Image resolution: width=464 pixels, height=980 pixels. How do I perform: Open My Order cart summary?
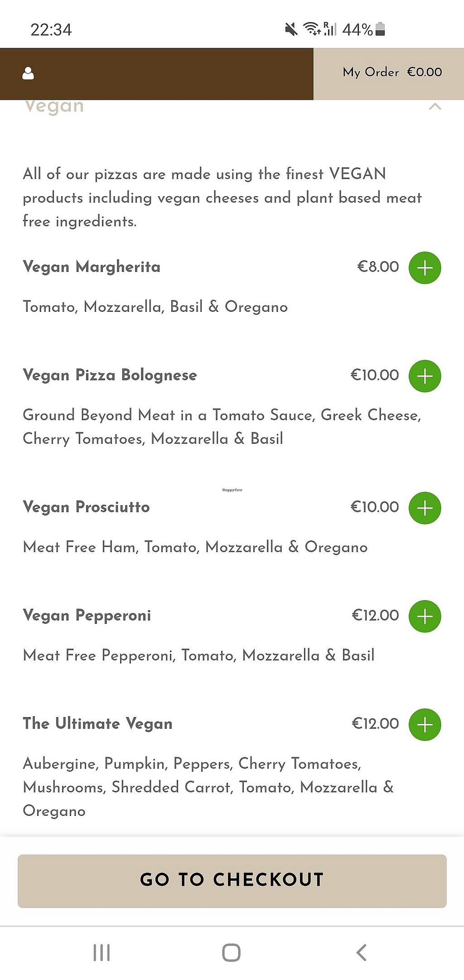(x=371, y=73)
